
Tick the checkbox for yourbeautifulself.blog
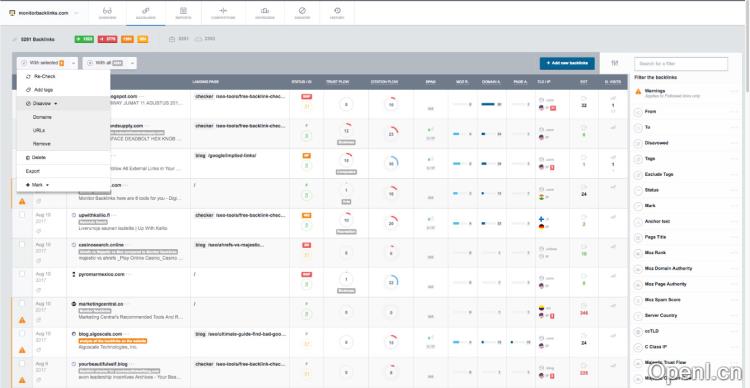point(22,364)
